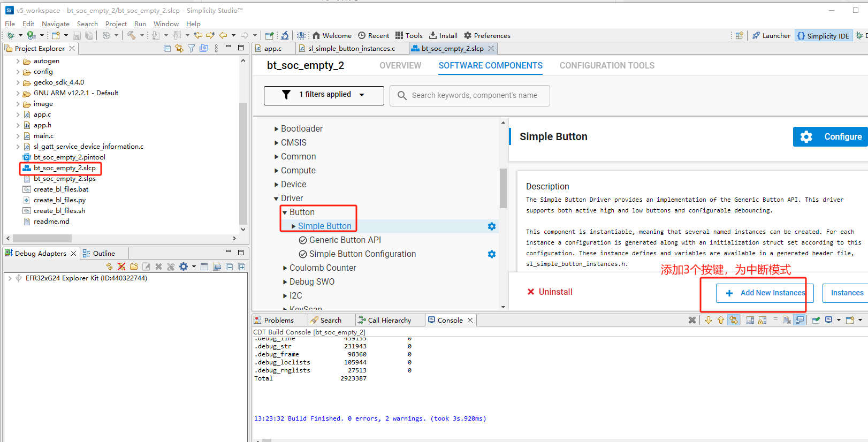Click the Instances button
868x442 pixels.
pos(847,293)
